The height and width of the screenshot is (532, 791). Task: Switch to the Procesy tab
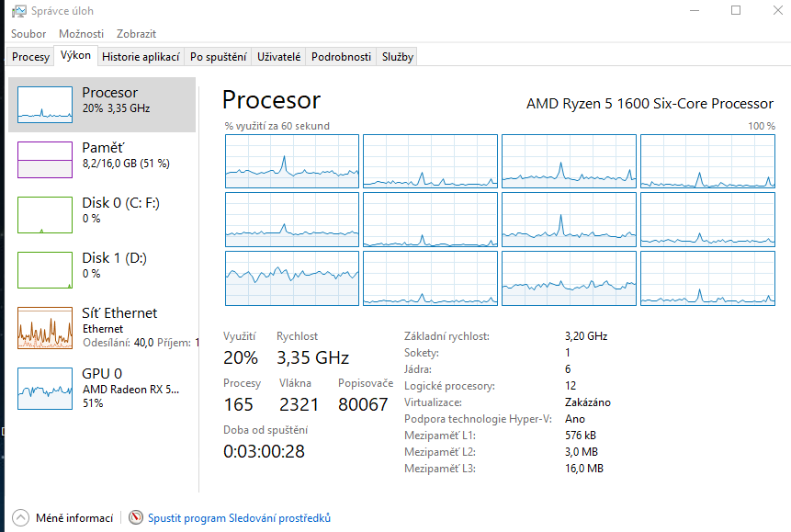click(x=30, y=57)
